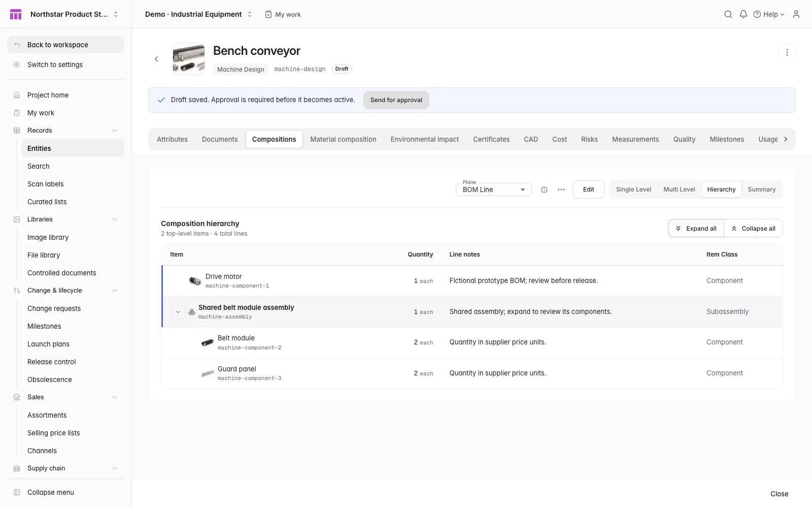Click Expand all

[696, 229]
